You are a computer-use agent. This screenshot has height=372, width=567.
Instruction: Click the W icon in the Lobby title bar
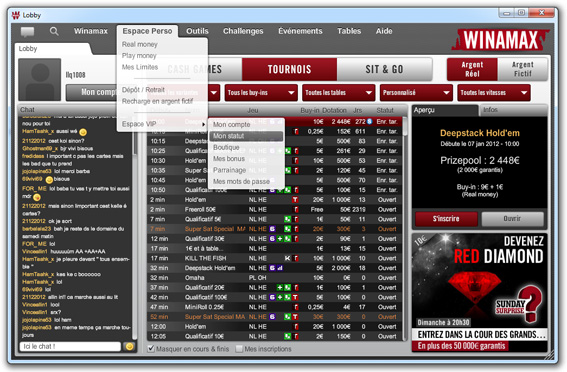click(16, 15)
